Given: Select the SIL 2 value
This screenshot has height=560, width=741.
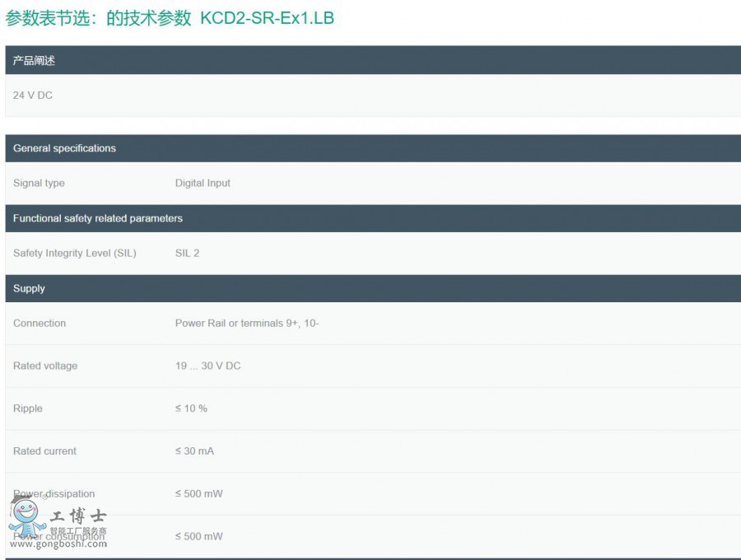Looking at the screenshot, I should 187,254.
